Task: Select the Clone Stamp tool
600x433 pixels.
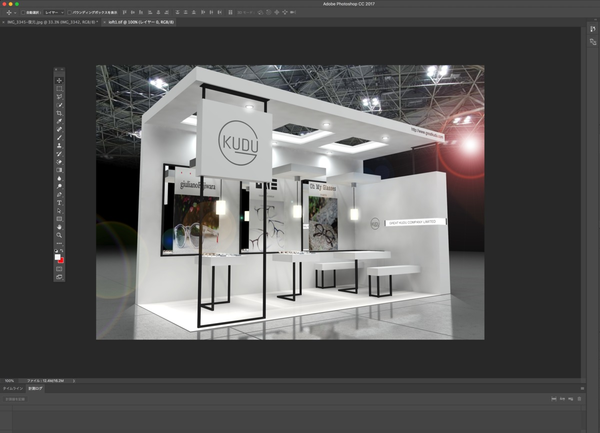Action: pos(59,146)
